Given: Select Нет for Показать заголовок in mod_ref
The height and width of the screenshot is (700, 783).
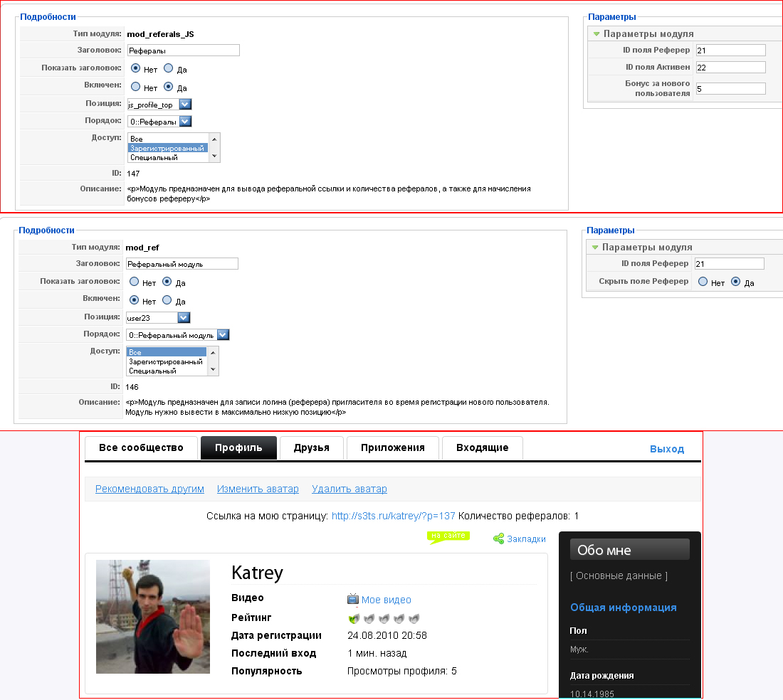Looking at the screenshot, I should pos(134,282).
